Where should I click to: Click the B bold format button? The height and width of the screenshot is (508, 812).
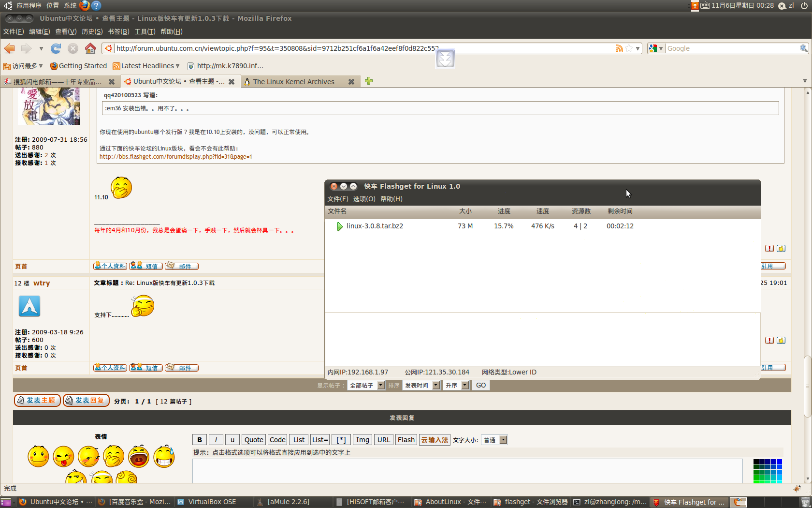click(200, 440)
